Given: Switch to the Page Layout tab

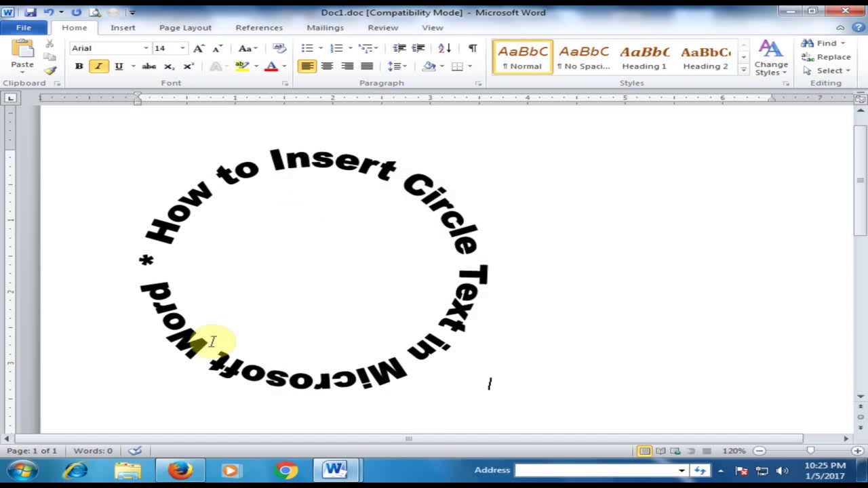Looking at the screenshot, I should (185, 28).
